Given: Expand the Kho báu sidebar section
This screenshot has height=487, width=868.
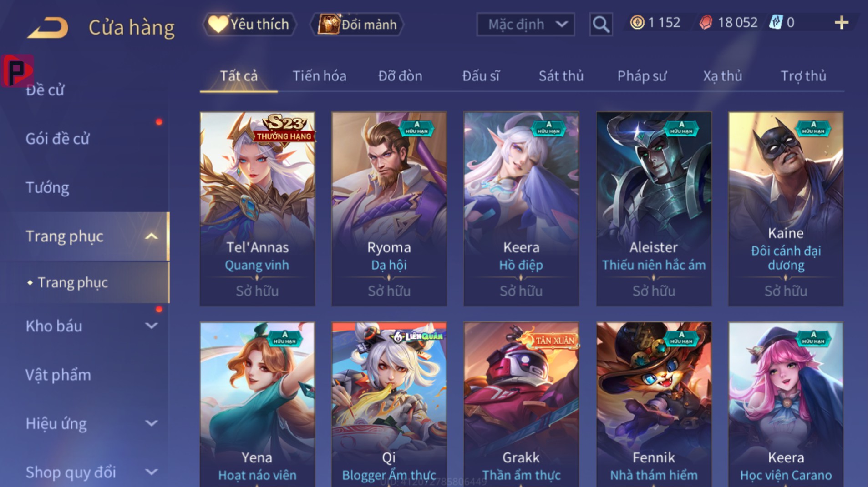Looking at the screenshot, I should [152, 326].
